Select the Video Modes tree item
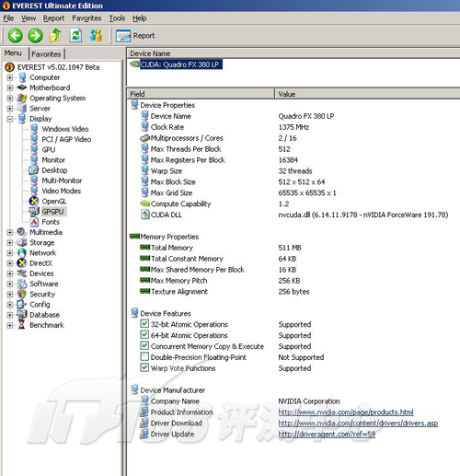The height and width of the screenshot is (476, 460). click(x=62, y=191)
